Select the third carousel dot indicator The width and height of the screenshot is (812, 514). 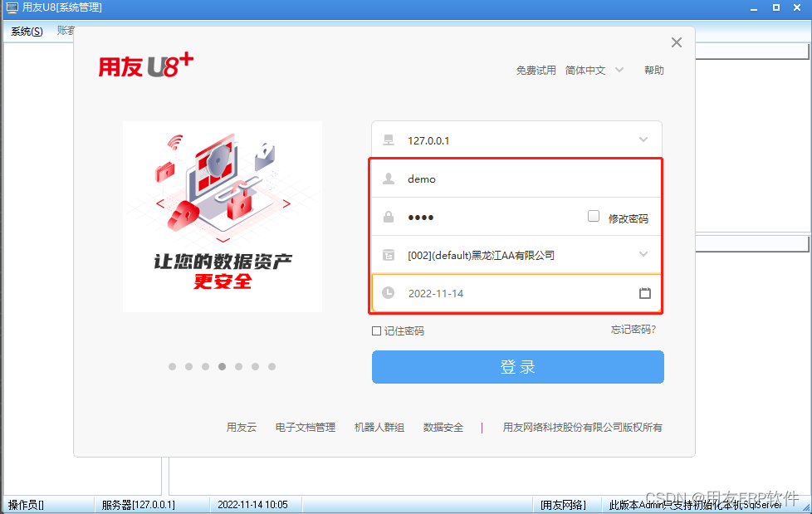(x=206, y=367)
